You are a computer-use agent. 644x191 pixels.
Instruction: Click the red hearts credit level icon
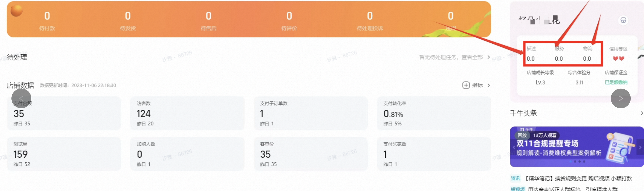[x=618, y=58]
